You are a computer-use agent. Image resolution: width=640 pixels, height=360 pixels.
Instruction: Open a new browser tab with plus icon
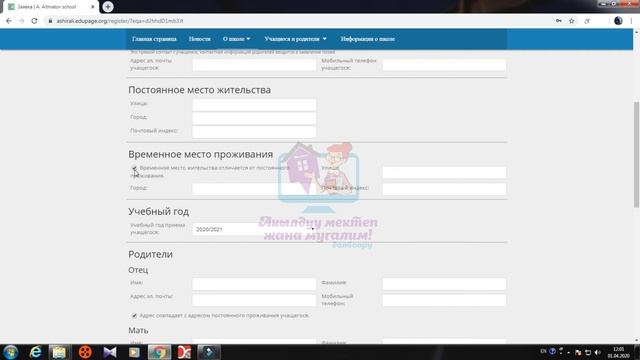[108, 7]
